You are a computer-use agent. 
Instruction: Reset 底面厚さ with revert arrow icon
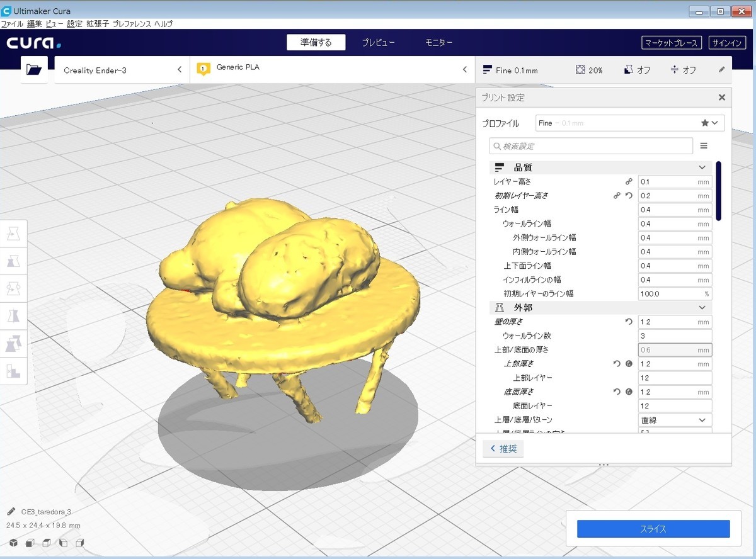point(617,392)
